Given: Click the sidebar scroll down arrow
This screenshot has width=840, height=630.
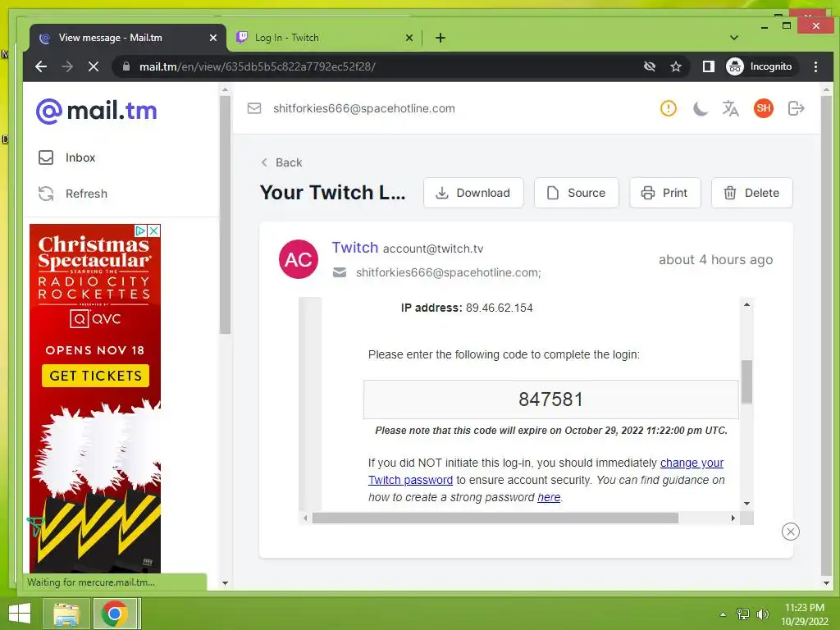Looking at the screenshot, I should [x=225, y=583].
